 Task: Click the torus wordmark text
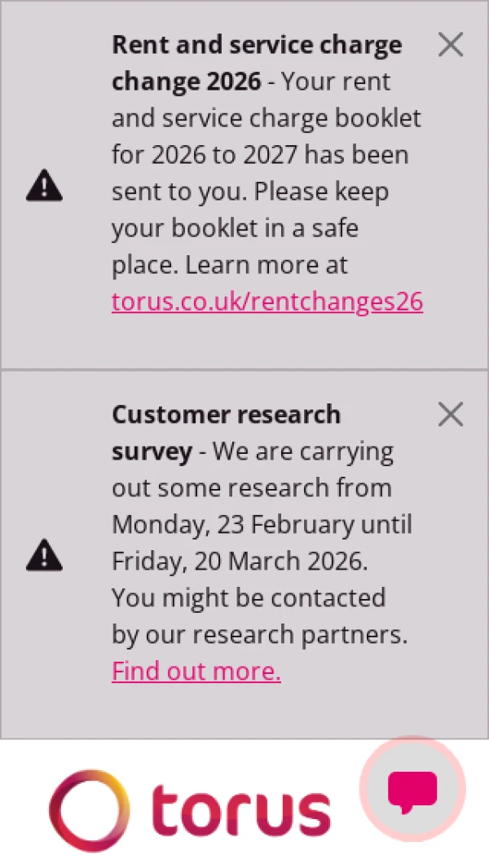point(241,810)
